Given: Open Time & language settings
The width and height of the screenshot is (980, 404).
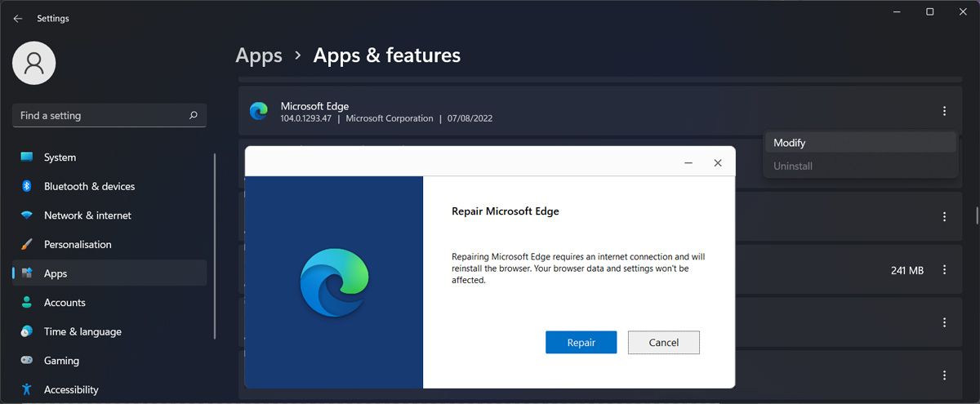Looking at the screenshot, I should [109, 331].
